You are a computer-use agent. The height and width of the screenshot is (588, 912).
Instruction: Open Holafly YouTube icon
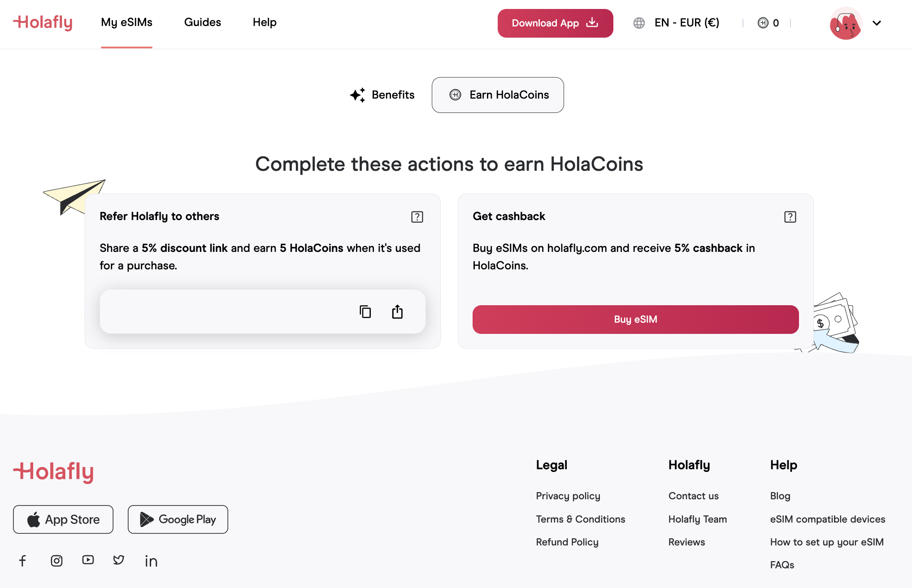[x=88, y=560]
